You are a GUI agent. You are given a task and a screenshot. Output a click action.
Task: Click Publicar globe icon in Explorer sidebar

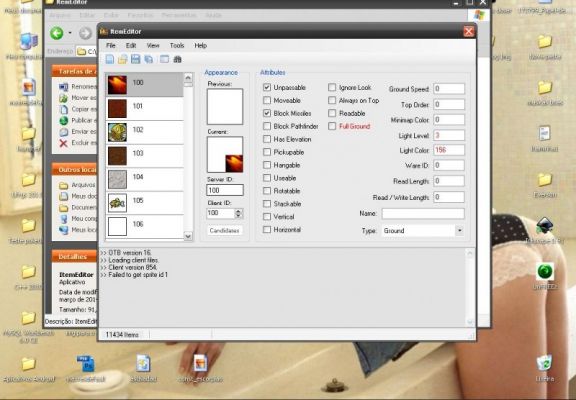pos(64,120)
